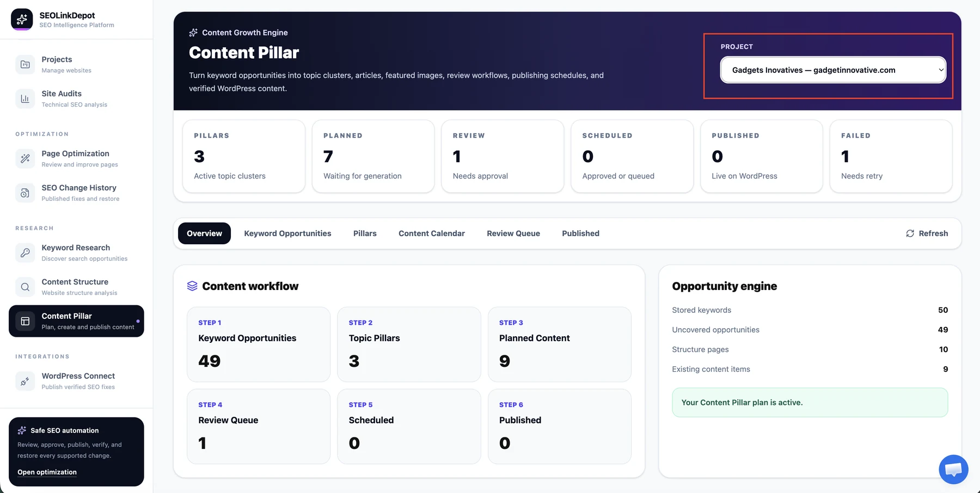Open the Published tab
980x493 pixels.
tap(580, 233)
